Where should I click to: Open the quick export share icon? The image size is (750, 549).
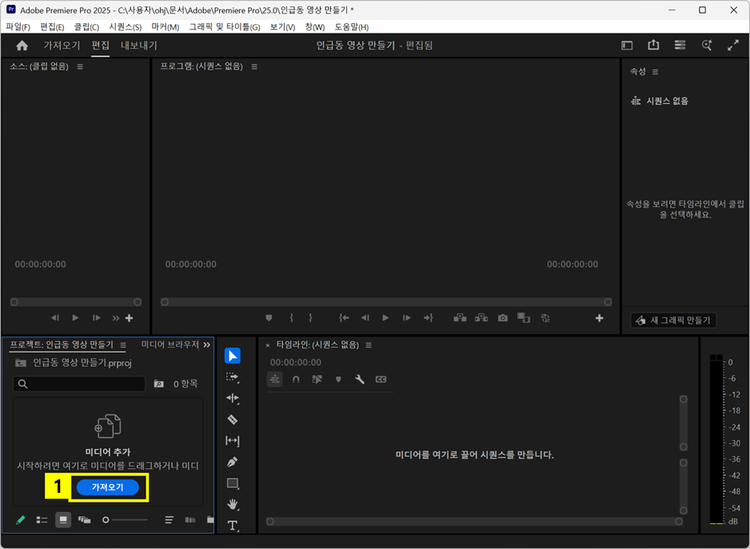coord(653,45)
